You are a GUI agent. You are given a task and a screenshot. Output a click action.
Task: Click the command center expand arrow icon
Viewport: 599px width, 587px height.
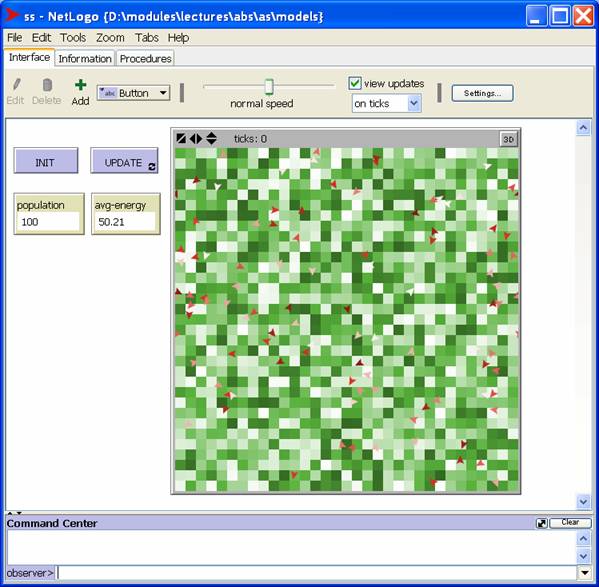click(542, 523)
